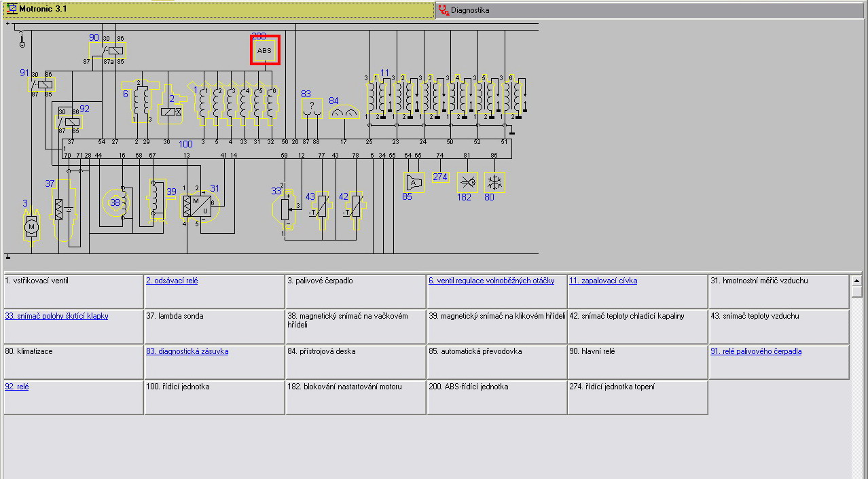Viewport: 868px width, 479px height.
Task: Select automatic transmission 85 symbol
Action: click(x=414, y=182)
